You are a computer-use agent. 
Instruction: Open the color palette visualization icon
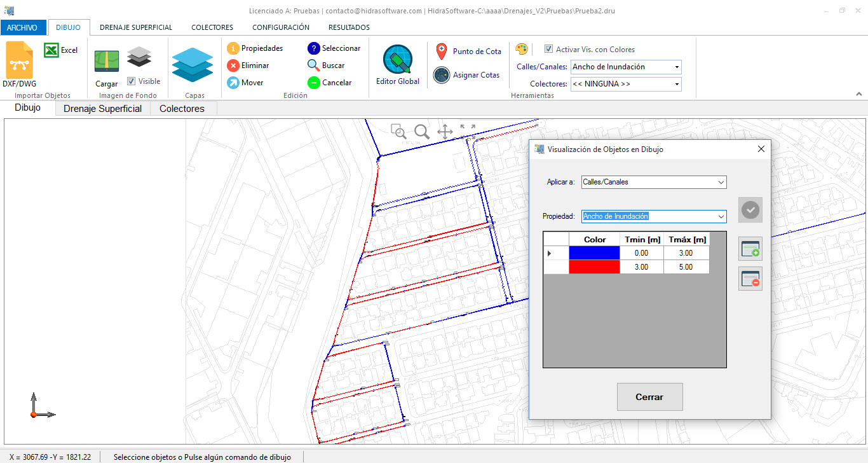point(521,49)
